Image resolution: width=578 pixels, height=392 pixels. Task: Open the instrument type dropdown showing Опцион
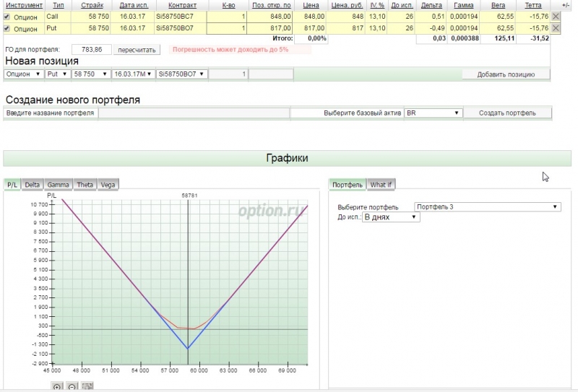tap(23, 74)
